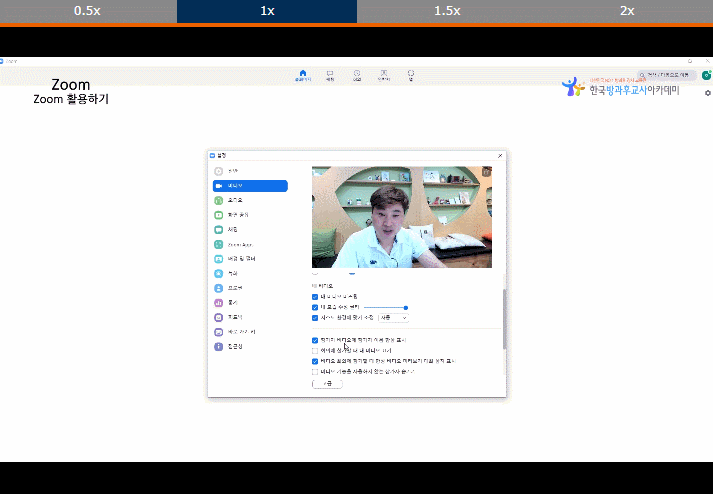Click the camera video preview image
713x494 pixels.
(402, 217)
